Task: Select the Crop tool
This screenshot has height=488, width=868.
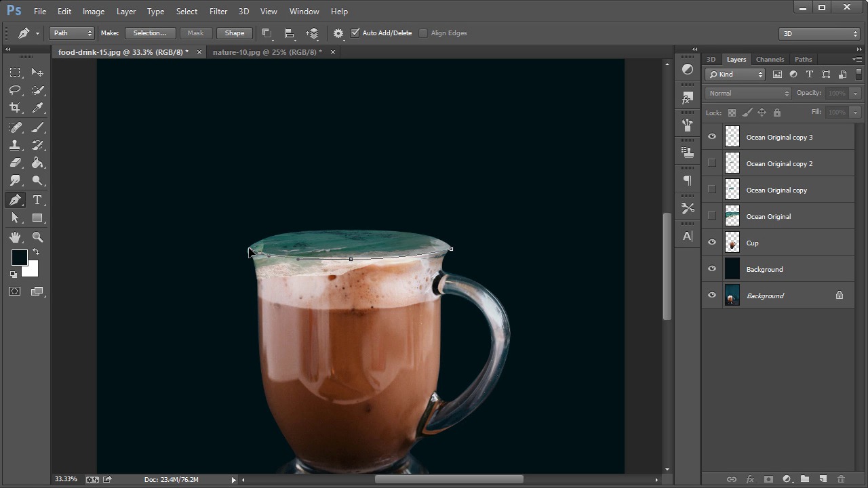Action: (x=15, y=108)
